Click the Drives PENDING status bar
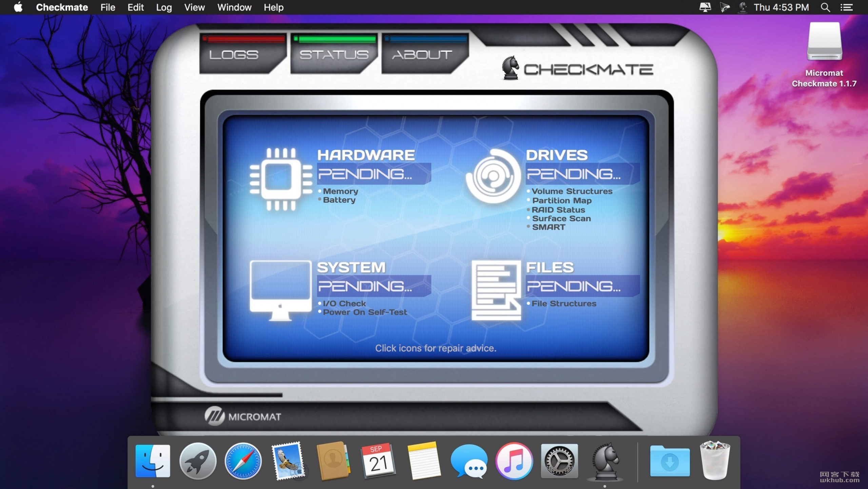Image resolution: width=868 pixels, height=489 pixels. coord(583,174)
